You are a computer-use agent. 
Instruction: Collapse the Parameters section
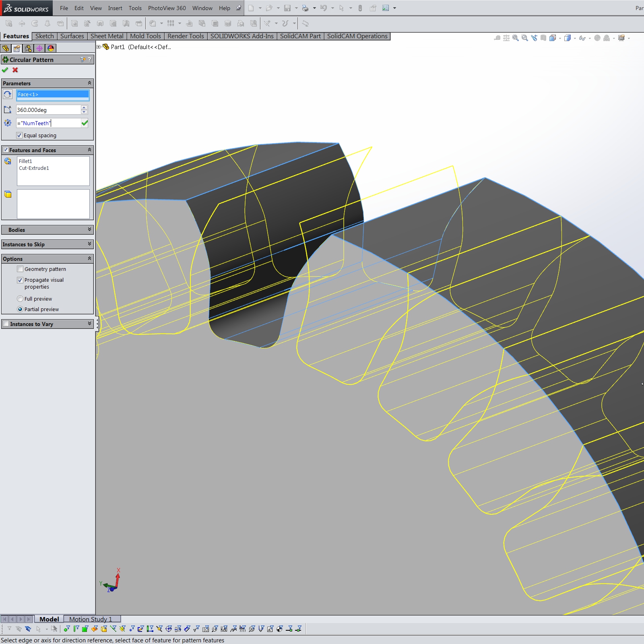(89, 83)
